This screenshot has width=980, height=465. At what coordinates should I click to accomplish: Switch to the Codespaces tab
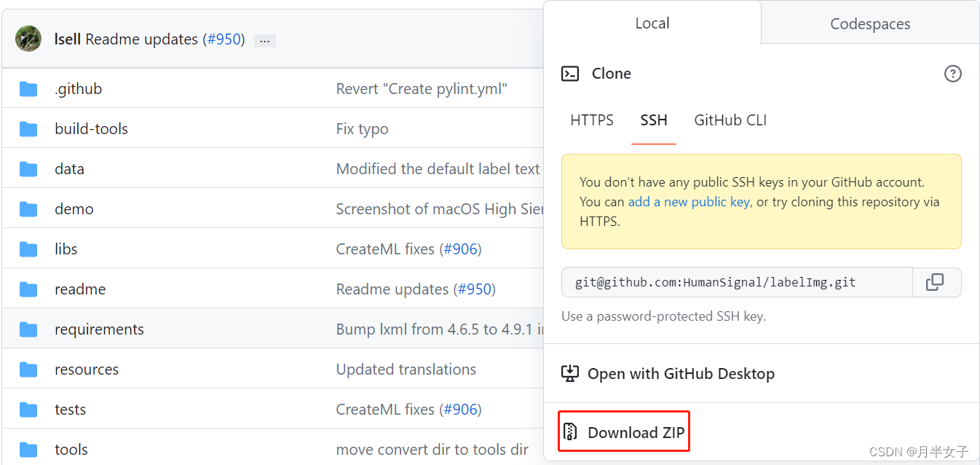click(x=870, y=24)
